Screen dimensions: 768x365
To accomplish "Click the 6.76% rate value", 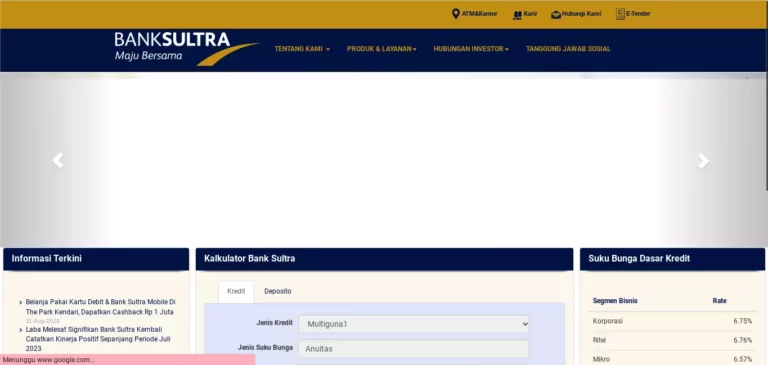I will 742,340.
